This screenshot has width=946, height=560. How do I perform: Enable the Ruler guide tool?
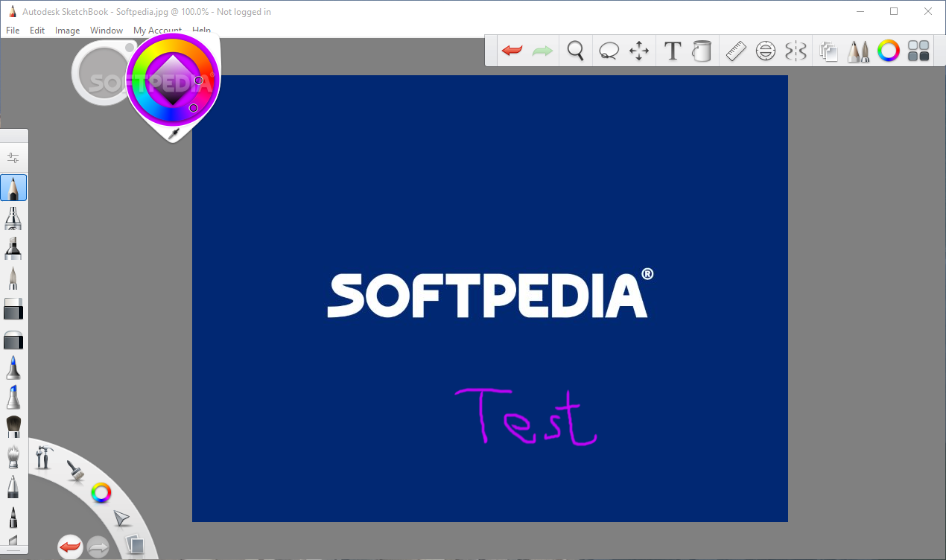736,51
